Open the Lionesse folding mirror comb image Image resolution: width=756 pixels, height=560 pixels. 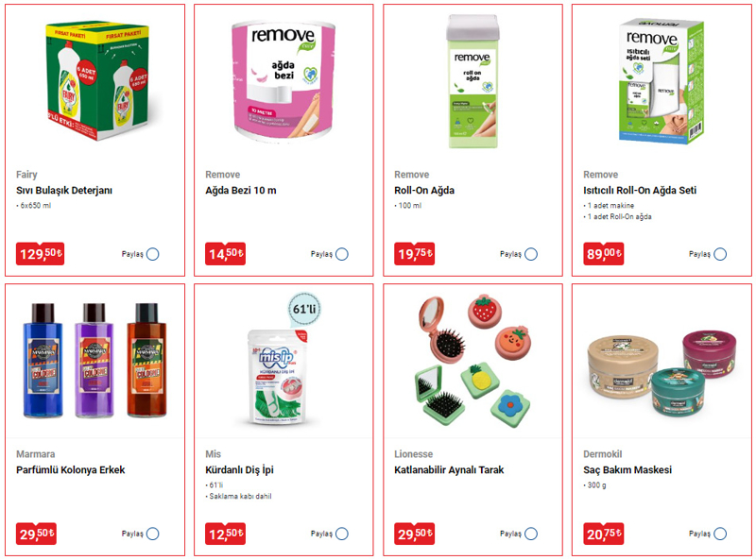click(x=472, y=359)
